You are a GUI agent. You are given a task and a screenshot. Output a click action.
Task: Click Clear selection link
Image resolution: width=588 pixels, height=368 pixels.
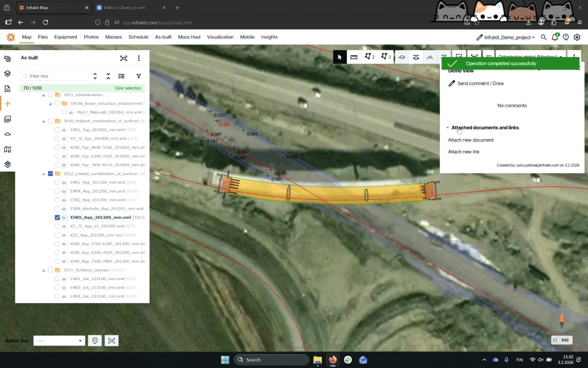point(127,88)
